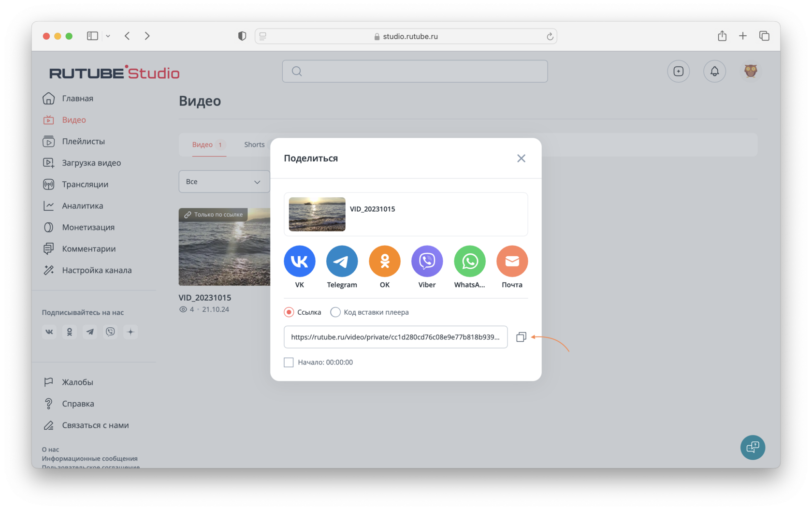Switch to the Shorts tab
Image resolution: width=812 pixels, height=510 pixels.
coord(254,145)
